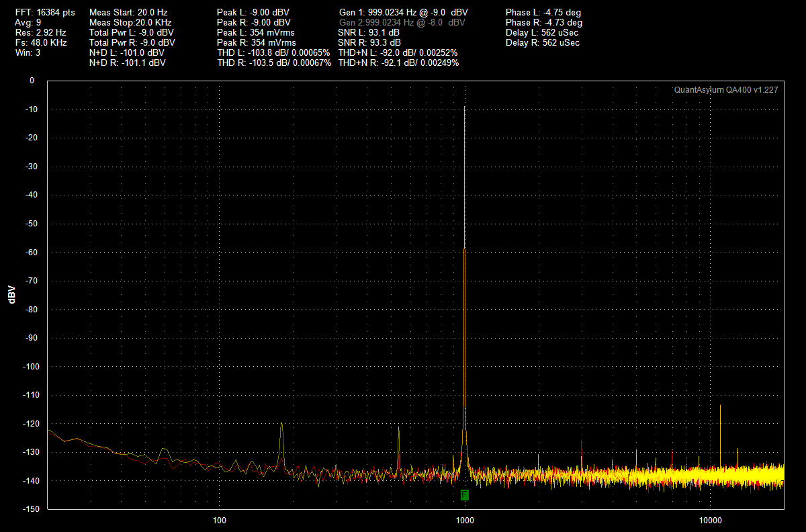Select 'Peak L: 354 mVrms' value
This screenshot has width=806, height=532.
[x=256, y=32]
